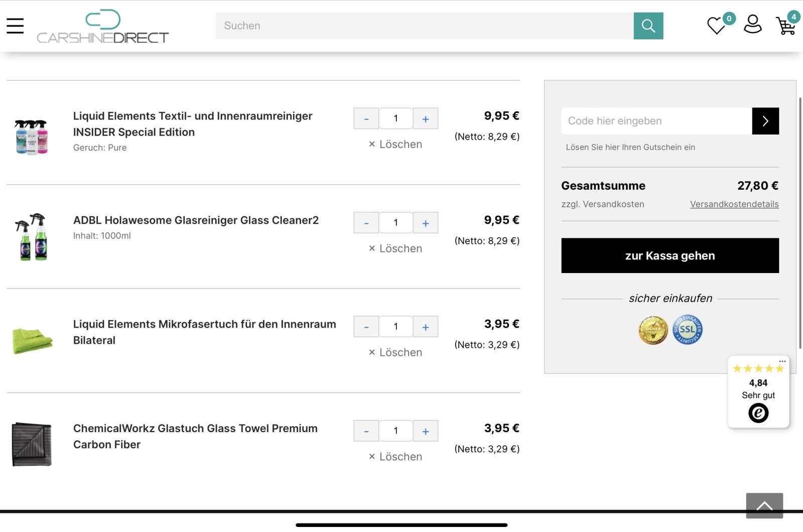The image size is (803, 532).
Task: Open Liquid Elements INSIDER product thumbnail
Action: click(32, 137)
